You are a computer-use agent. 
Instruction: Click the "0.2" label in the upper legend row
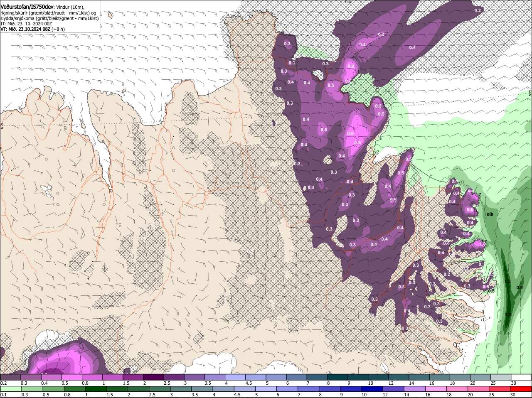[x=4, y=383]
